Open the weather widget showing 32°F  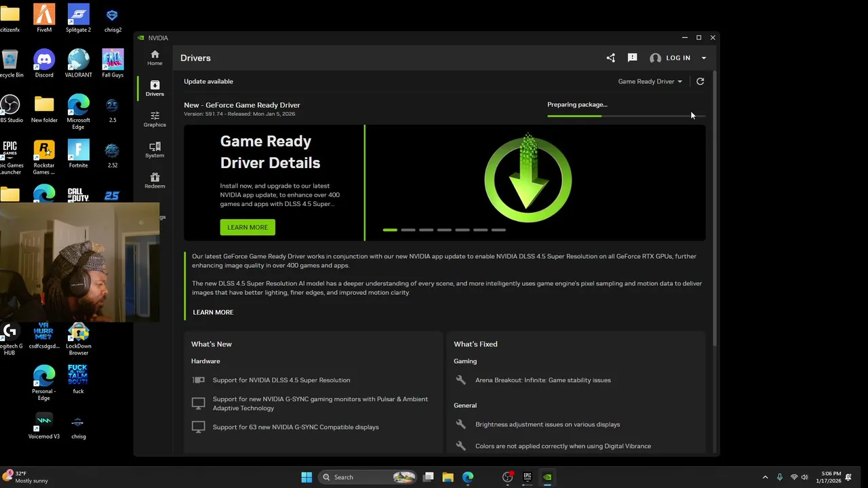[26, 477]
